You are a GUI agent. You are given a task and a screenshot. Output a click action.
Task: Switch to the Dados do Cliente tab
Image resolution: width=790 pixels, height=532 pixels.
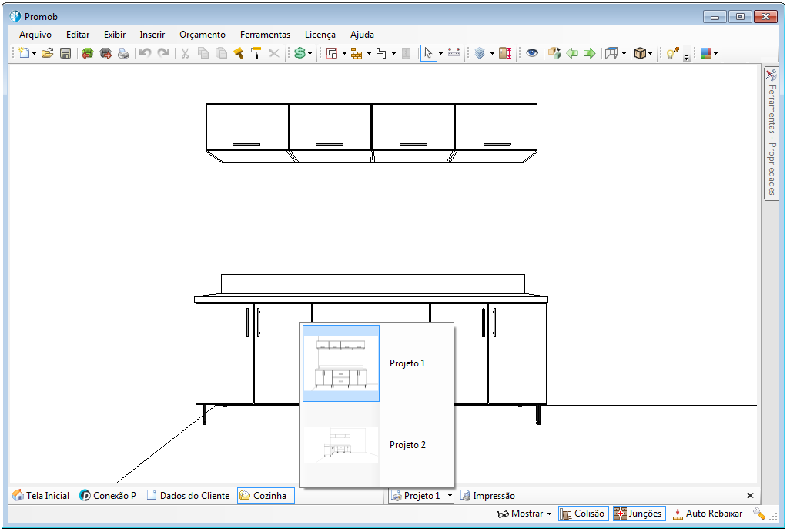pos(188,496)
